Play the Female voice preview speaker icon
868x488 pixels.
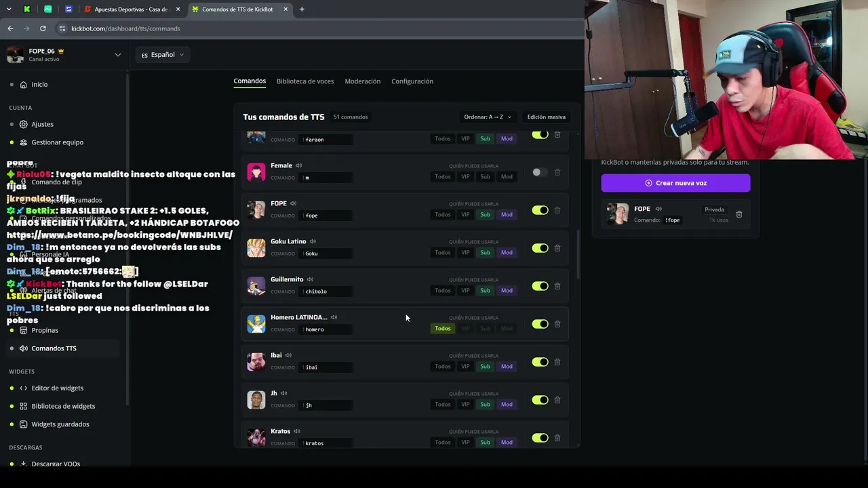(298, 165)
